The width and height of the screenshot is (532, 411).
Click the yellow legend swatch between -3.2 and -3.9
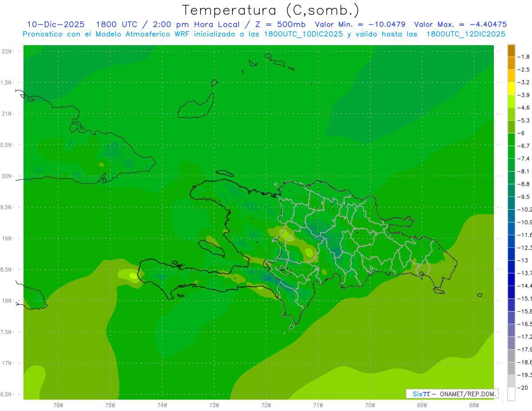(x=511, y=89)
